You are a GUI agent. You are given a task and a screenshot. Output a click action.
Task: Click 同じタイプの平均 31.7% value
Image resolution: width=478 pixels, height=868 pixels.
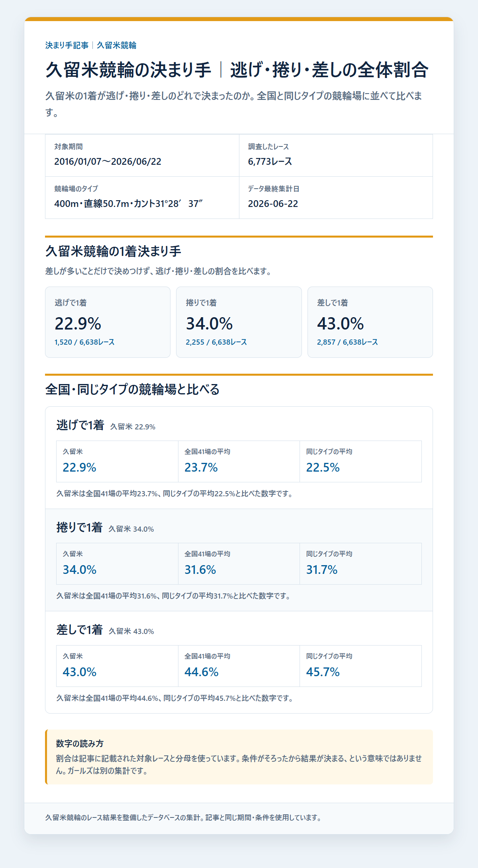[322, 570]
